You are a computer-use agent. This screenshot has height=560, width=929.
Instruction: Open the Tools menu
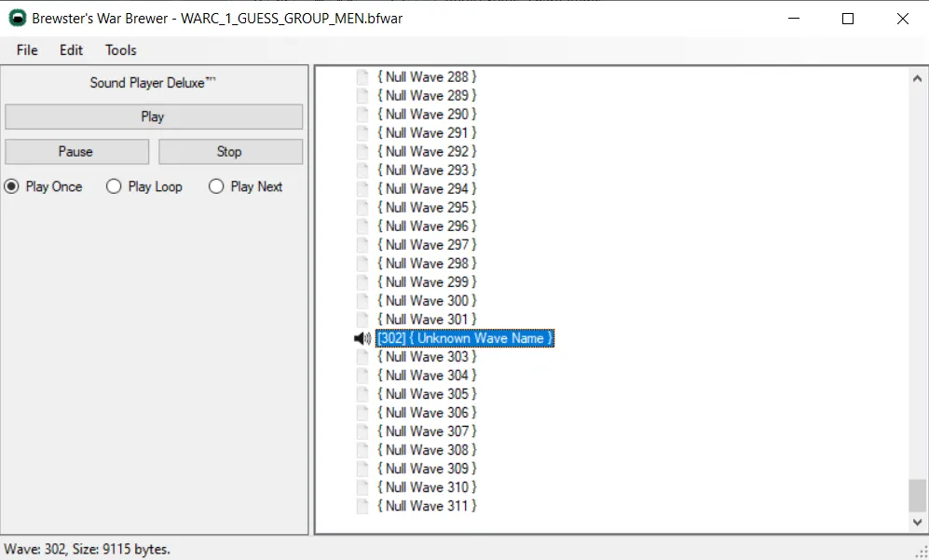click(x=120, y=50)
